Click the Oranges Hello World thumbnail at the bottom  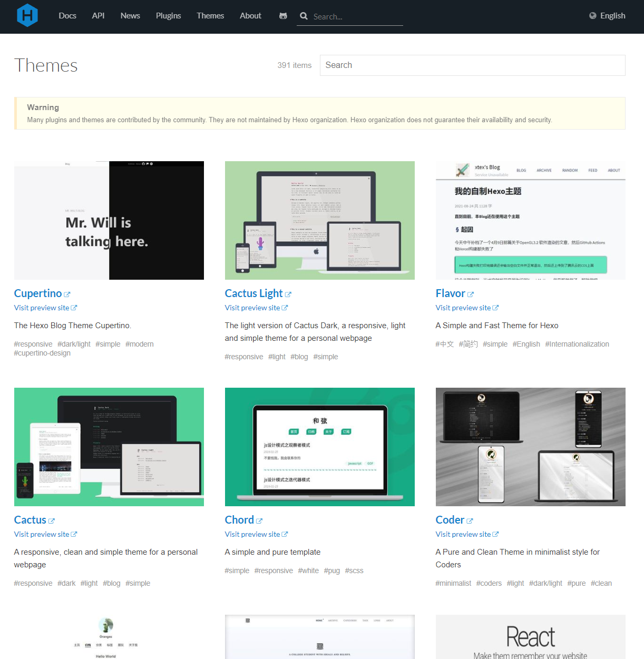[x=109, y=636]
